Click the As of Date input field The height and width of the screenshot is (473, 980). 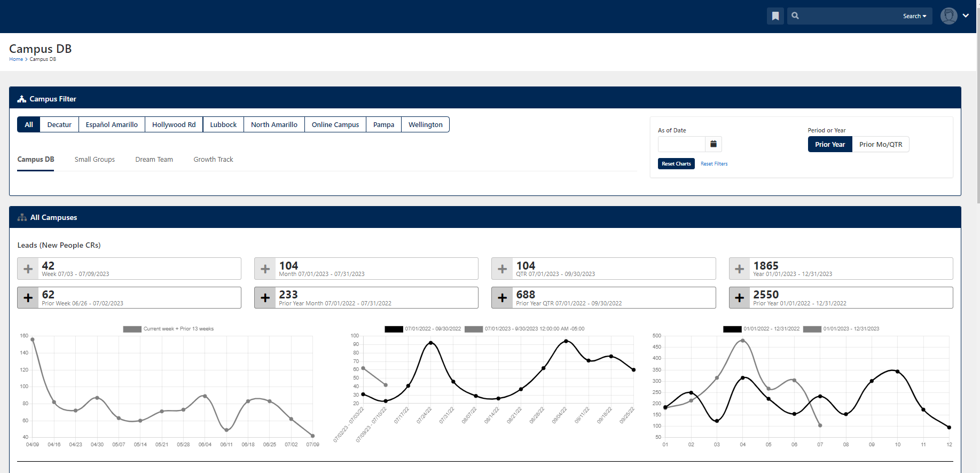tap(682, 144)
